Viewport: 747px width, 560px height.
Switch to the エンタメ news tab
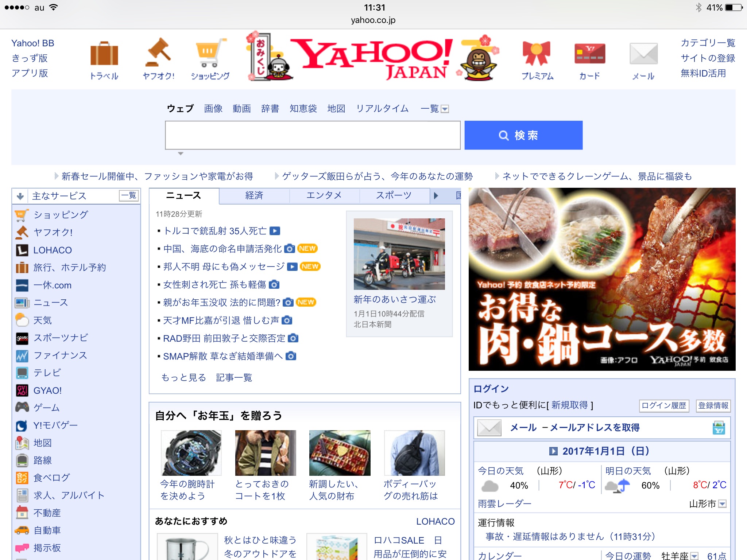point(324,195)
